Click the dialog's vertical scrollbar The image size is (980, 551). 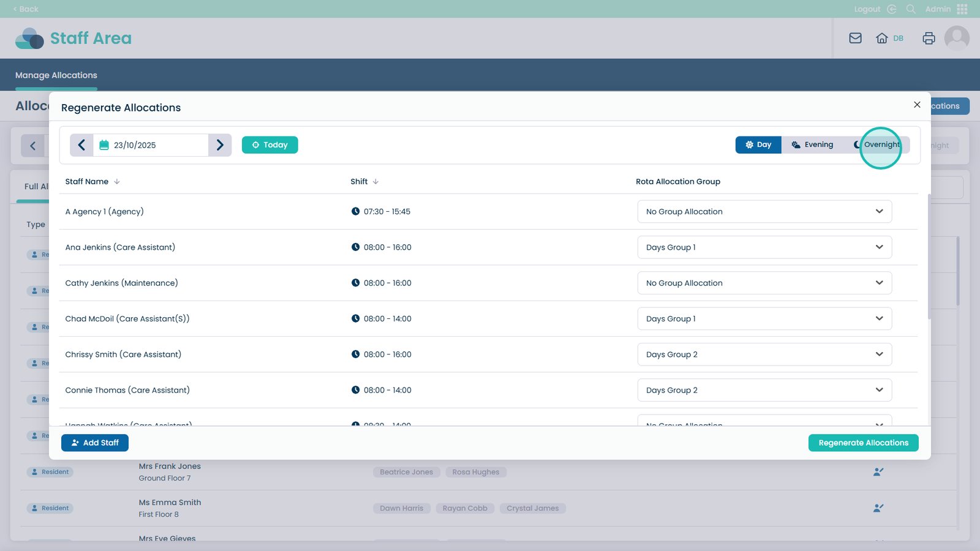coord(929,257)
